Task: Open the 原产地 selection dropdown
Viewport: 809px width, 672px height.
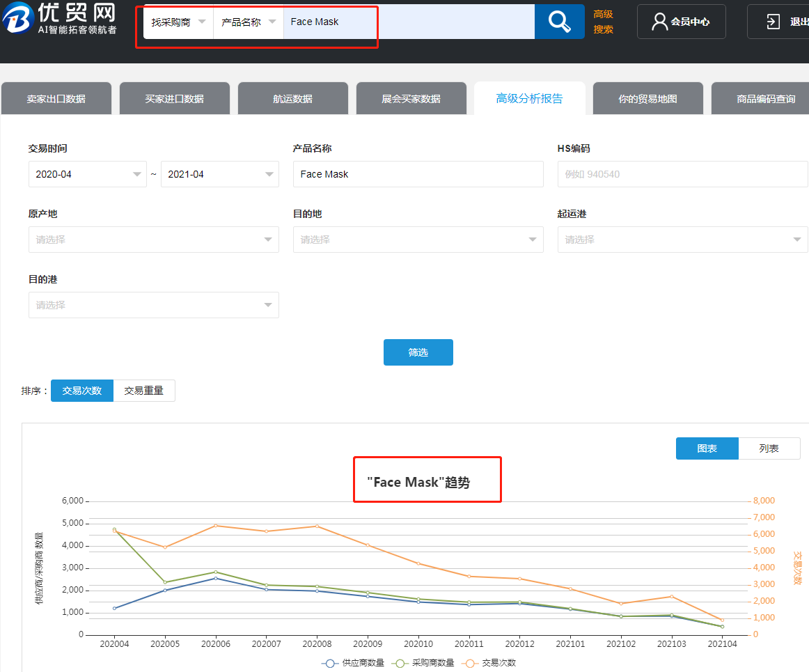Action: pyautogui.click(x=154, y=240)
